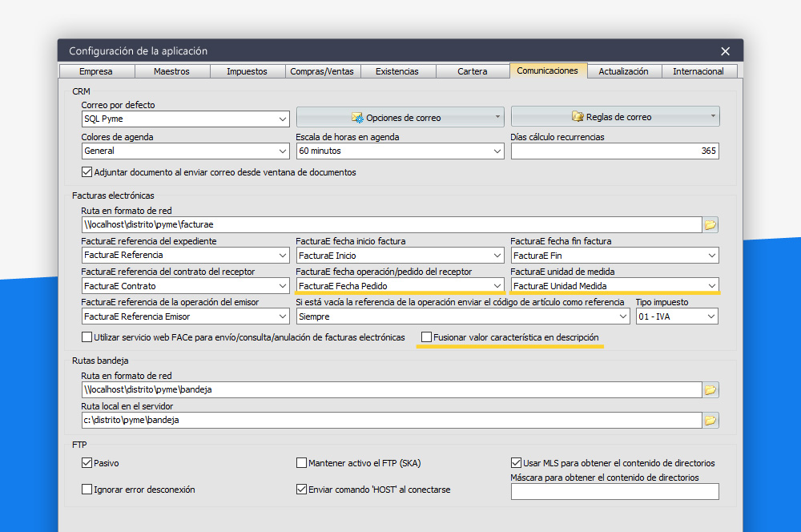
Task: Close the Configuración de la aplicación dialog
Action: [725, 51]
